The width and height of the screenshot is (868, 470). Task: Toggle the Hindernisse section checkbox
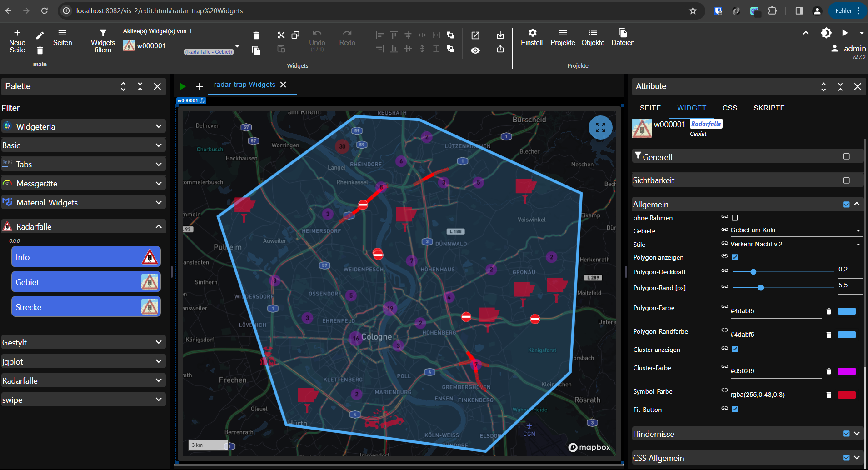[847, 434]
